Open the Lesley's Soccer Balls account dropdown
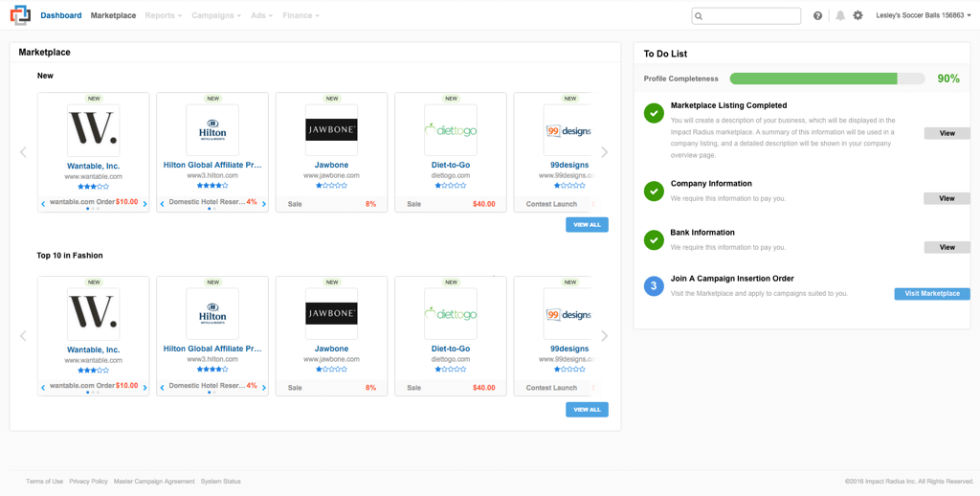The image size is (980, 496). (x=924, y=16)
